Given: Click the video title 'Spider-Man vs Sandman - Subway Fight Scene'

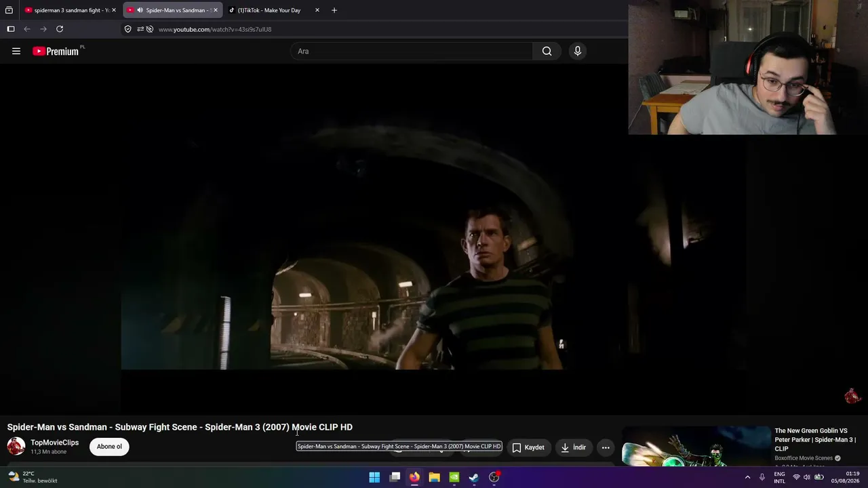Looking at the screenshot, I should pos(180,427).
